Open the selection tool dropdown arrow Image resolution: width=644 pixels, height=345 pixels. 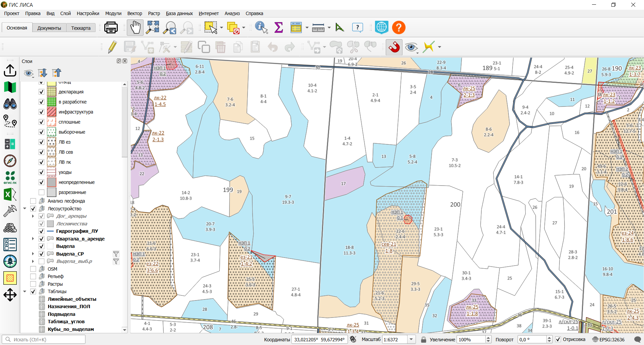tap(221, 28)
